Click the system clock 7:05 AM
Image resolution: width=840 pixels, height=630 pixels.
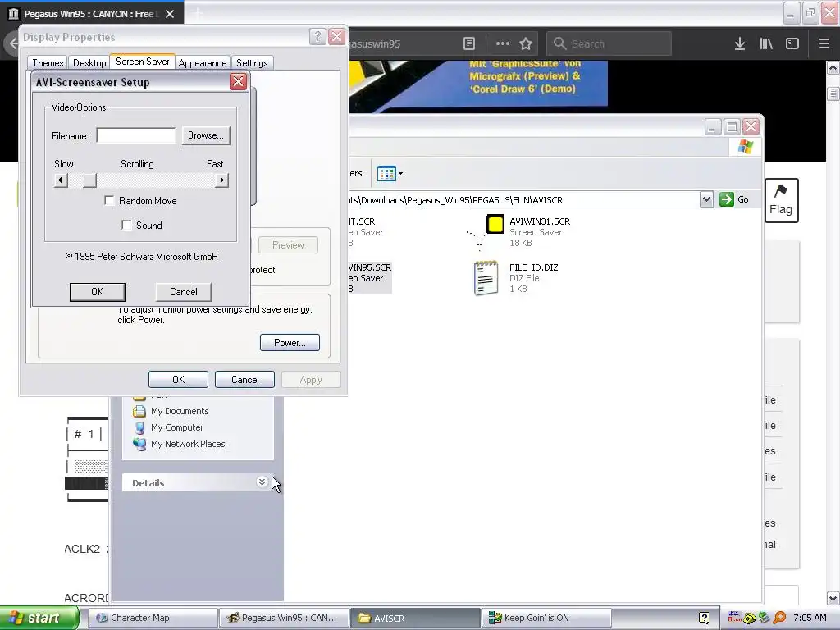pos(810,618)
